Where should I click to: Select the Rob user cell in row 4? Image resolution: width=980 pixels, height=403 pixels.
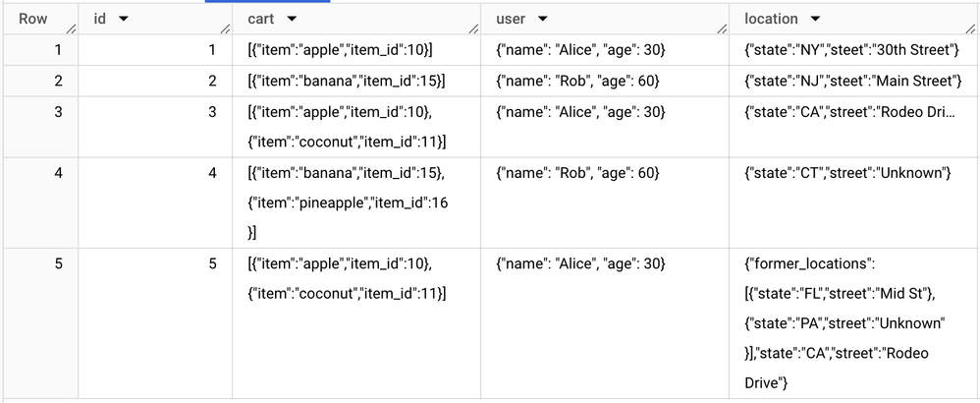pos(604,202)
